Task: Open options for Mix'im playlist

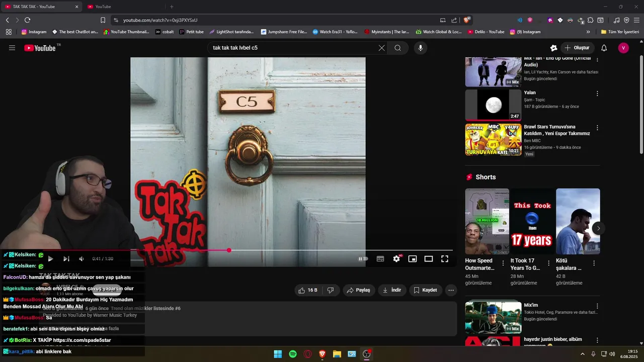Action: tap(597, 306)
